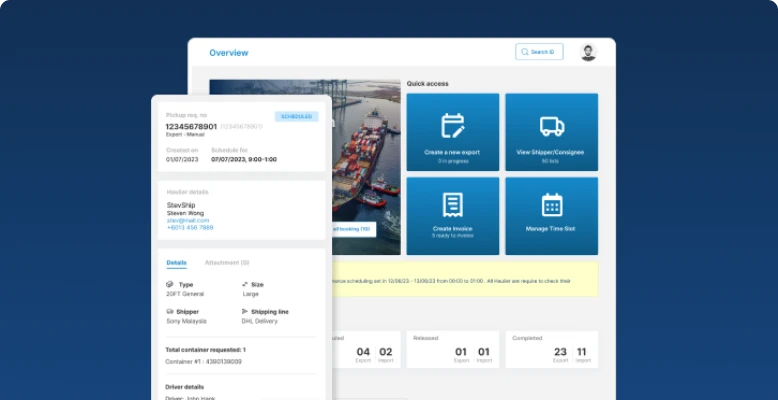The height and width of the screenshot is (400, 778).
Task: Click the Size arrows icon in Details
Action: pyautogui.click(x=245, y=284)
